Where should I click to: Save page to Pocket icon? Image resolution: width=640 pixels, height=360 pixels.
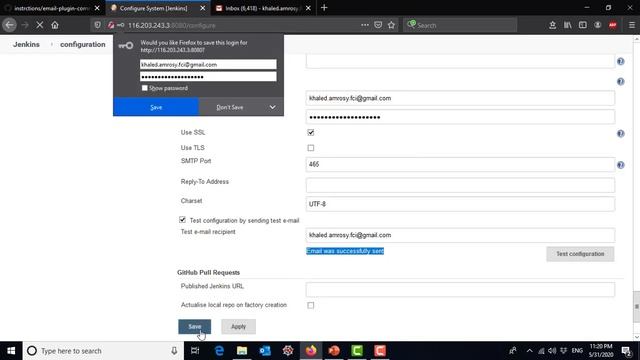point(378,25)
